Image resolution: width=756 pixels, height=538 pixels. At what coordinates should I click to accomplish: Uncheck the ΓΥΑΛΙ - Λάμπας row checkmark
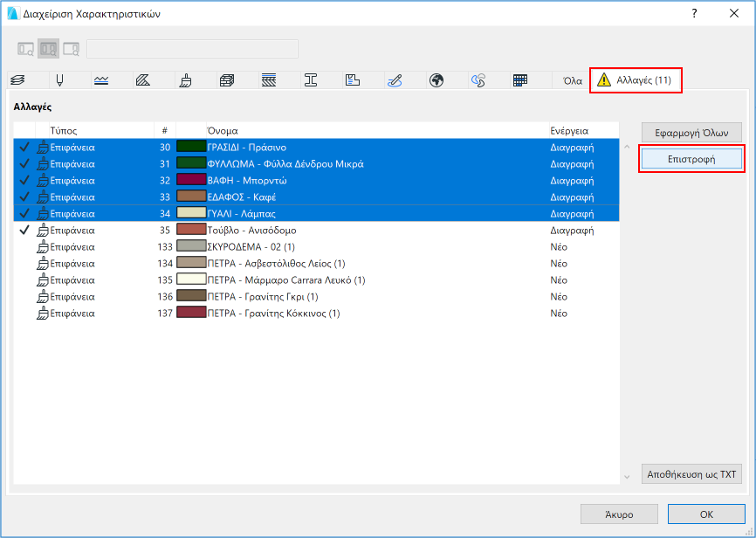point(24,214)
